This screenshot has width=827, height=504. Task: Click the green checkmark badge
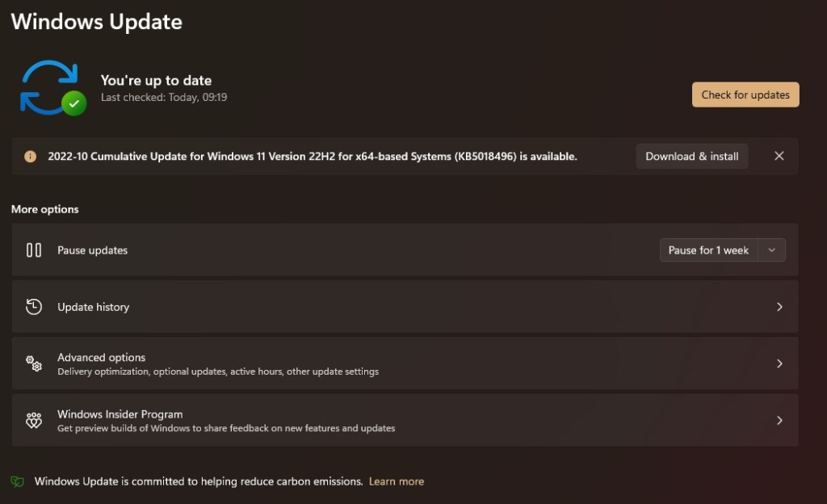(73, 103)
